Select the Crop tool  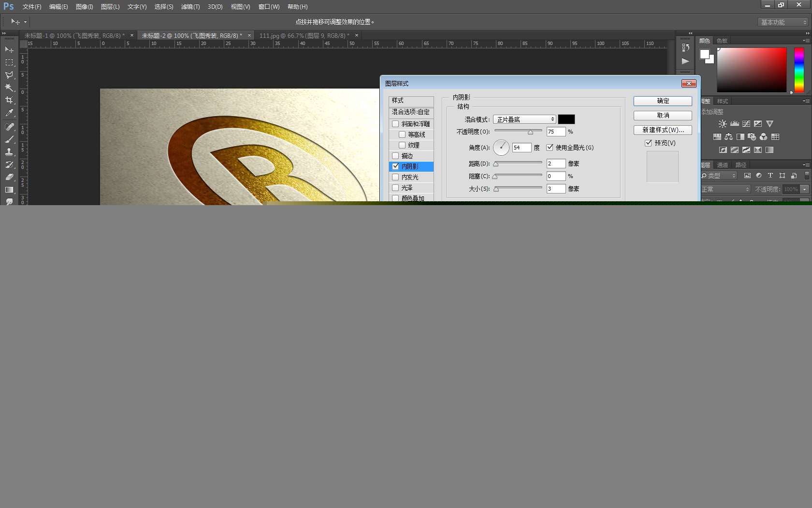pos(9,100)
